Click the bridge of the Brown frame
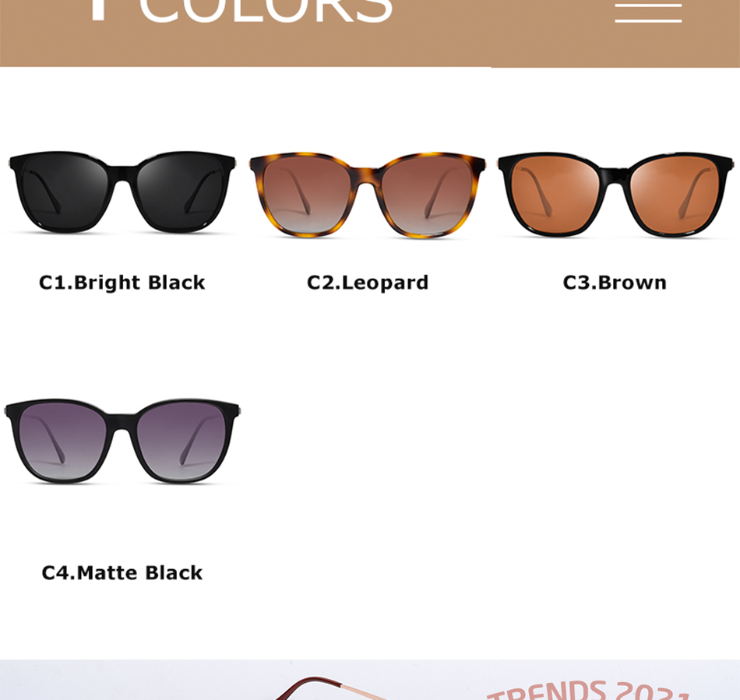 pyautogui.click(x=615, y=176)
